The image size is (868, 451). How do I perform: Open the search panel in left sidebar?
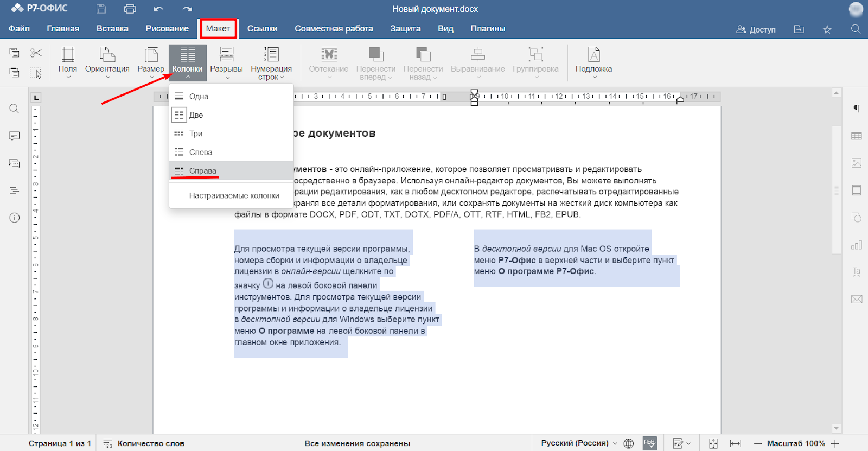pos(15,109)
